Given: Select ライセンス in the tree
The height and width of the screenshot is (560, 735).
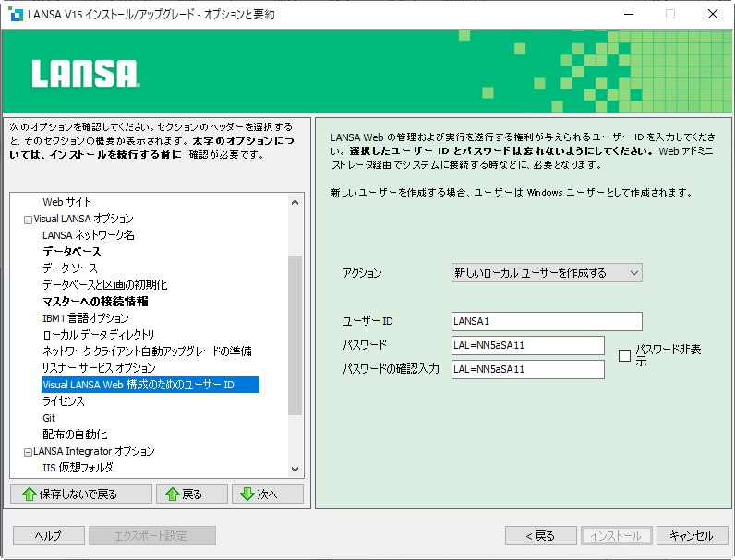Looking at the screenshot, I should pyautogui.click(x=64, y=401).
